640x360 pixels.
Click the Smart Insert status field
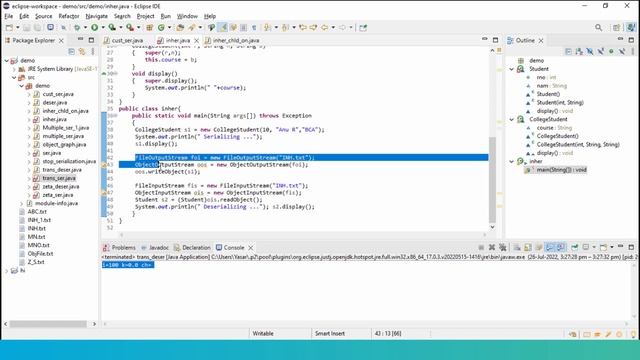330,333
